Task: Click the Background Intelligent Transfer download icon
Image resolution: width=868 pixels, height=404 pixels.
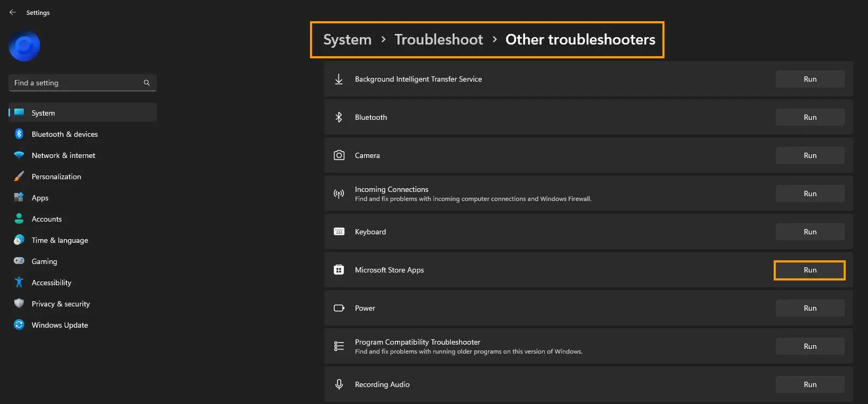Action: 339,79
